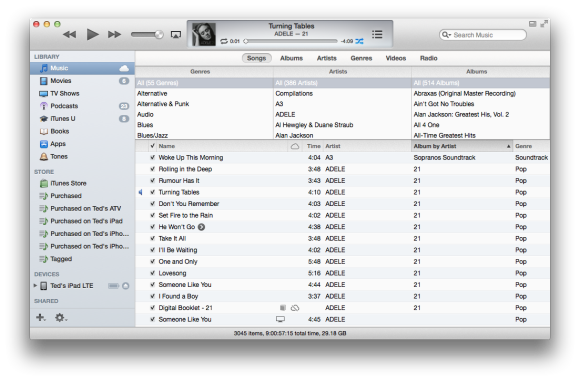580x381 pixels.
Task: Open the AirPlay output icon
Action: (176, 34)
